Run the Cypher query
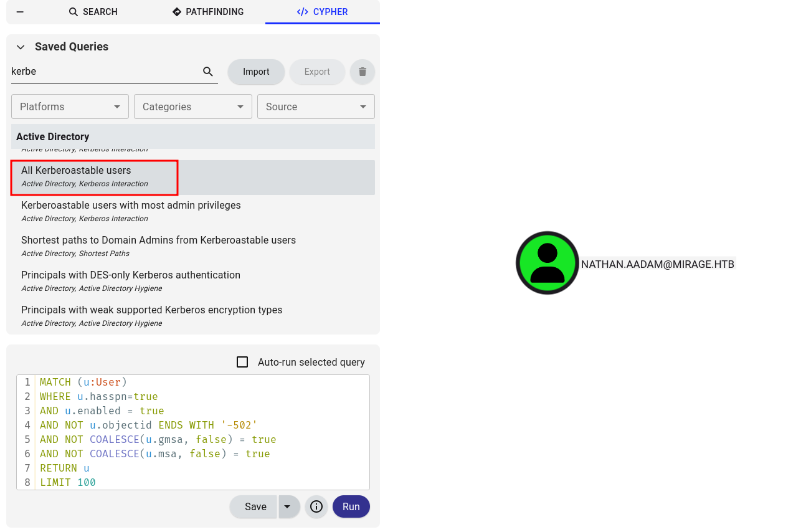This screenshot has height=532, width=811. 351,506
